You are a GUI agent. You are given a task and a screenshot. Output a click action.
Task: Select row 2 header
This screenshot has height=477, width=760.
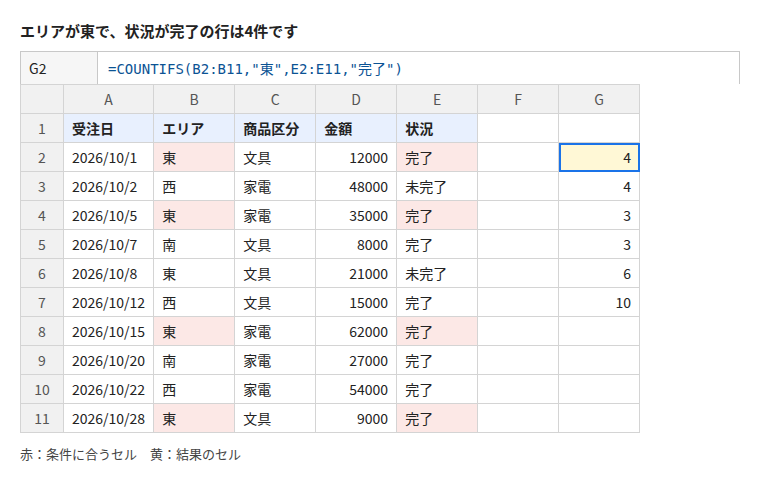pos(42,158)
